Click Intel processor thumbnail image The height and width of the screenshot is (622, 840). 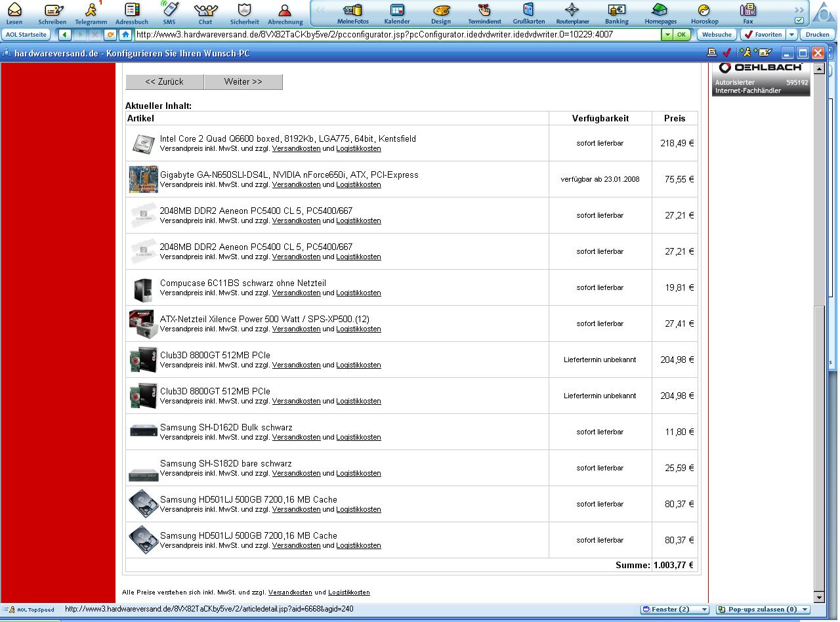[x=142, y=143]
